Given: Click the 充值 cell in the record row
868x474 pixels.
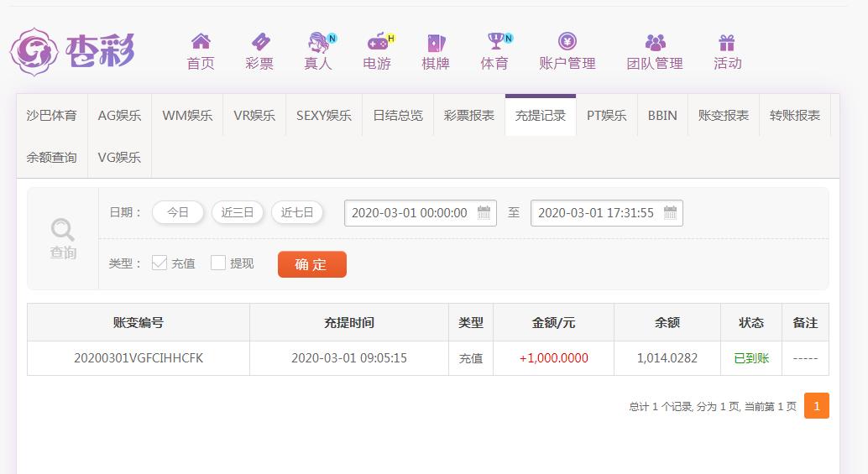Looking at the screenshot, I should (x=471, y=358).
